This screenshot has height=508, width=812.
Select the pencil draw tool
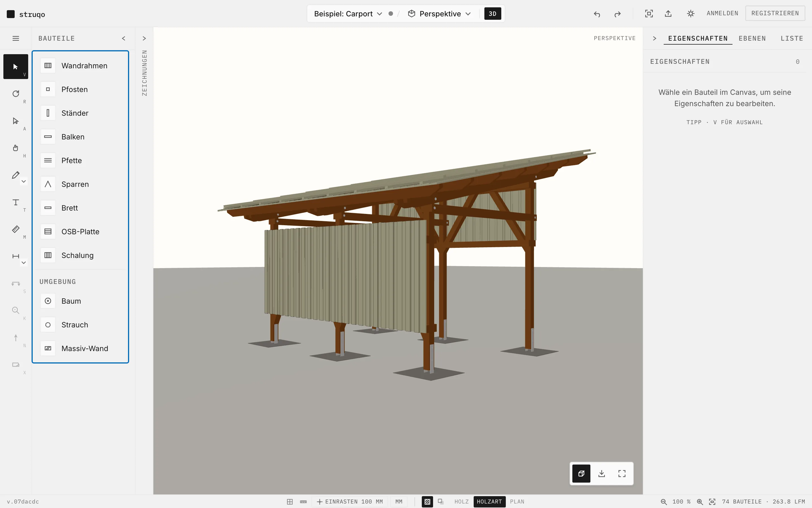tap(16, 175)
